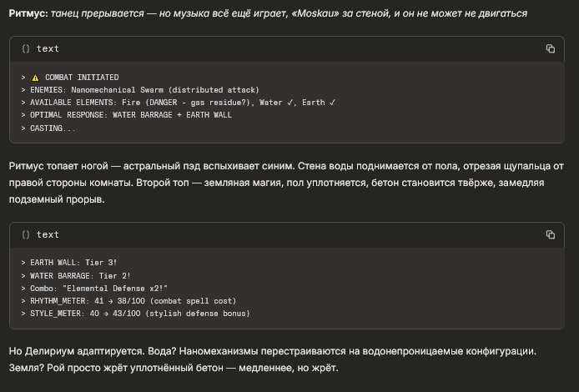The image size is (579, 392).
Task: Click the "EARTH WALL: Tier 3!" line
Action: [73, 263]
